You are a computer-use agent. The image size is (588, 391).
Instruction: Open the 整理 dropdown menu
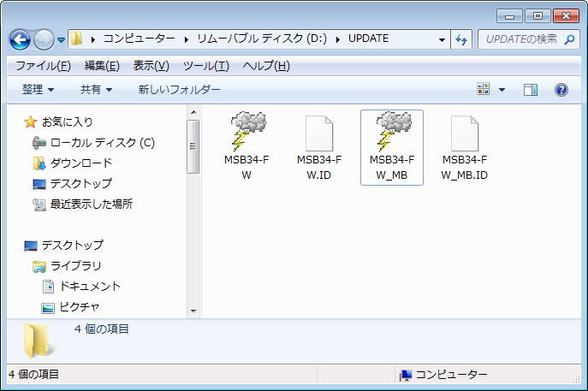pos(39,90)
